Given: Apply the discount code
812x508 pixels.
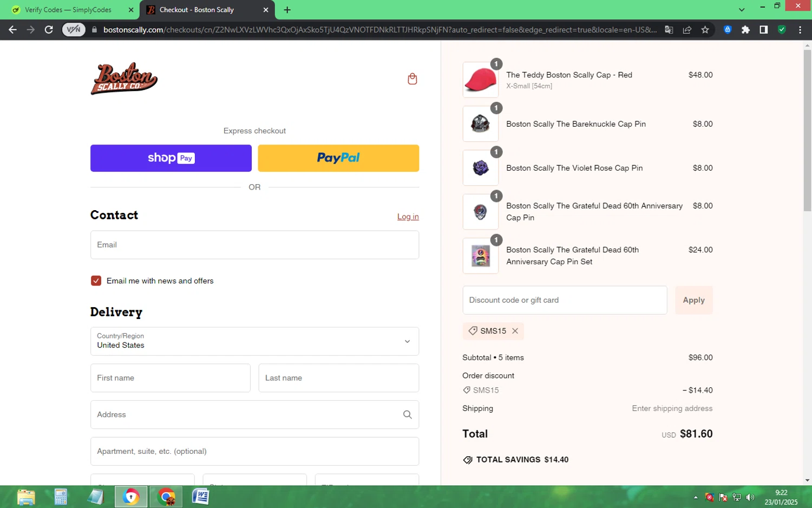Looking at the screenshot, I should tap(693, 300).
